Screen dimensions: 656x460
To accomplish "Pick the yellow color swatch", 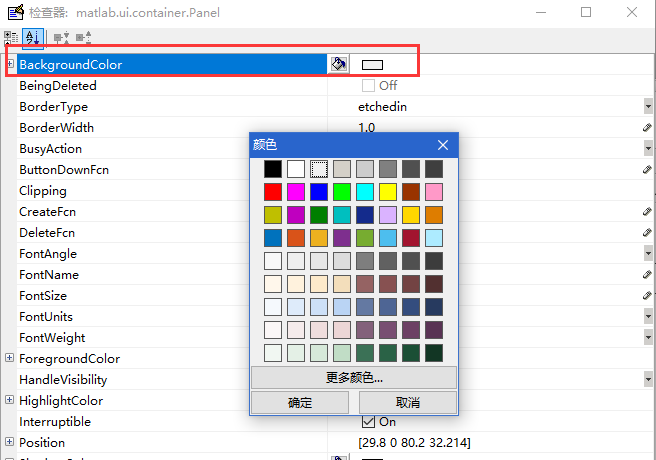I will (388, 192).
